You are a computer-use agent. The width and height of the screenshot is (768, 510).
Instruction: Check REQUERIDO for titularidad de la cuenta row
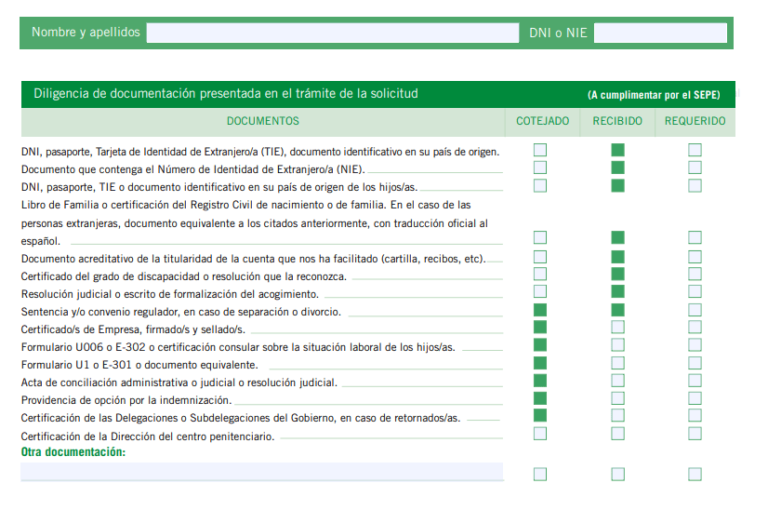tap(695, 257)
